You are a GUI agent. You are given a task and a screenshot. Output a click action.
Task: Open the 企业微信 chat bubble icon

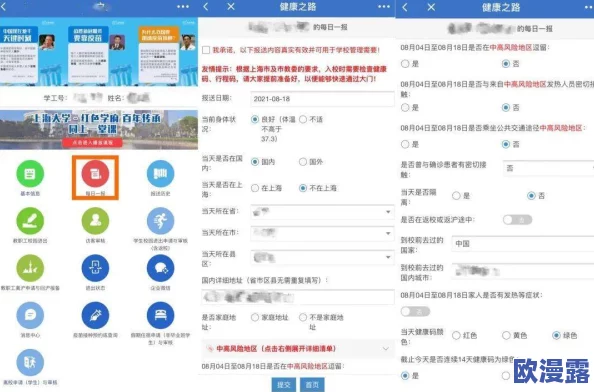160,268
